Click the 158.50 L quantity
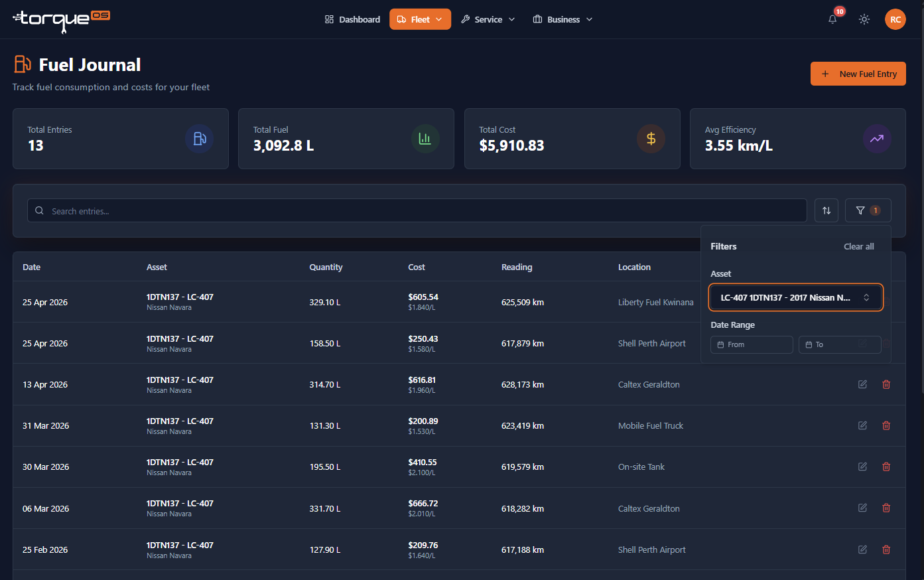Screen dimensions: 924x580 coord(325,343)
